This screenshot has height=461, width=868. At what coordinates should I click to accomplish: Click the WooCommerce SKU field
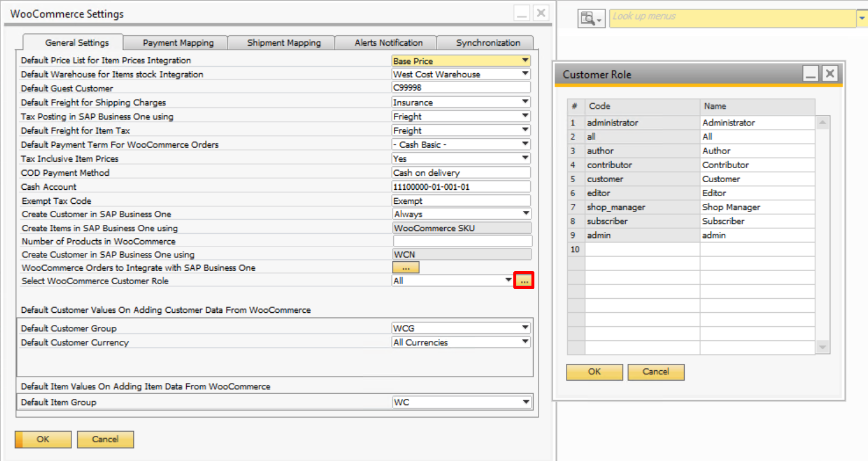(462, 228)
